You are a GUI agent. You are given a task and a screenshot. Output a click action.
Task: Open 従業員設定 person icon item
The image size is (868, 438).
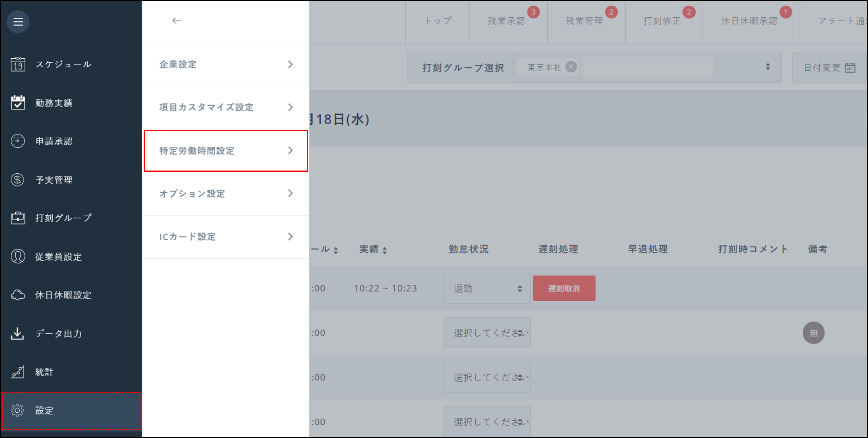(x=18, y=257)
